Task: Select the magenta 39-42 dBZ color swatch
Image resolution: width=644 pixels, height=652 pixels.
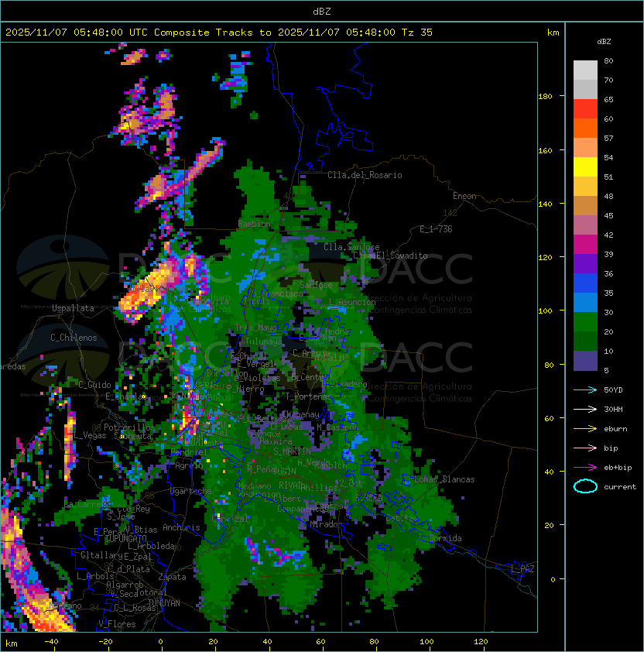Action: (585, 245)
